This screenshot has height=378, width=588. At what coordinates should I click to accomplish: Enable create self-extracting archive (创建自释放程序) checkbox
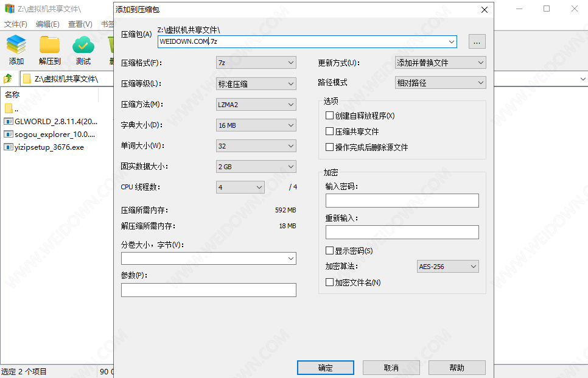[x=329, y=116]
